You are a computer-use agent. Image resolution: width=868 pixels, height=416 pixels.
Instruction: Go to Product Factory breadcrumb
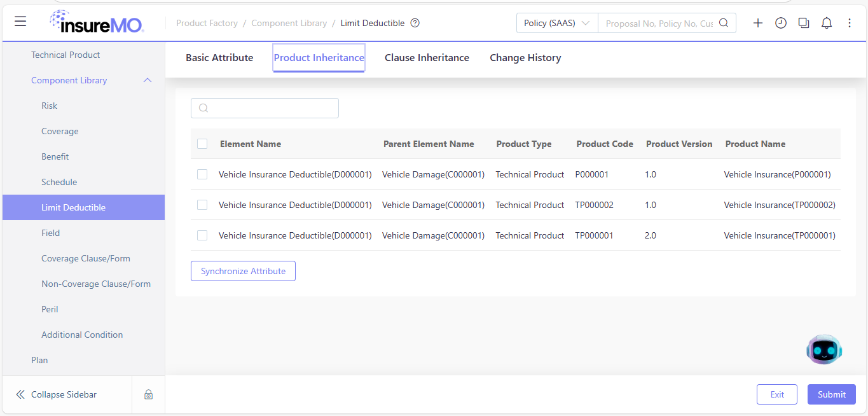207,23
